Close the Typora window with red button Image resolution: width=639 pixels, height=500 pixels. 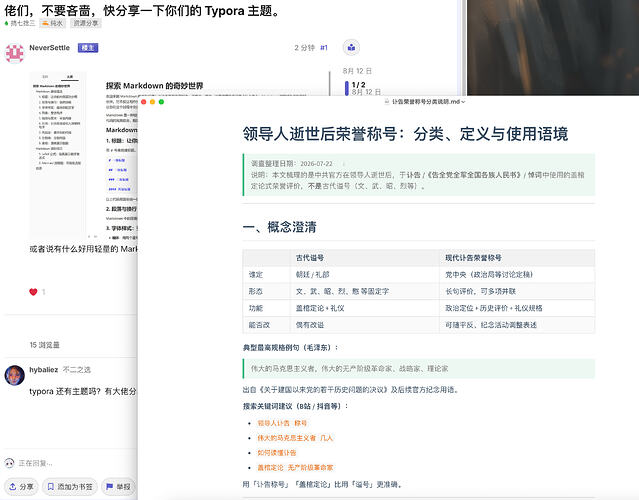point(143,102)
